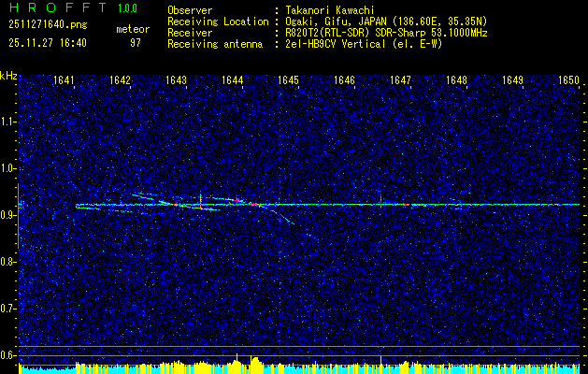Click the Observer field label
Viewport: 588px width, 374px height.
point(190,10)
